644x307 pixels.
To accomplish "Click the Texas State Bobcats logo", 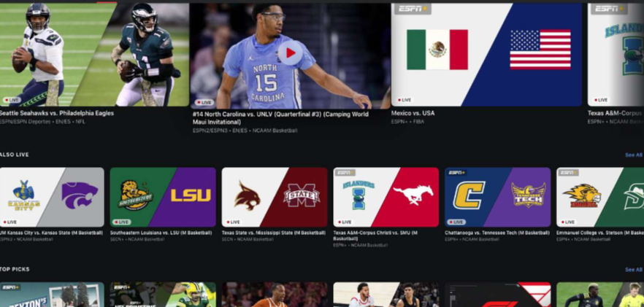I will [247, 195].
